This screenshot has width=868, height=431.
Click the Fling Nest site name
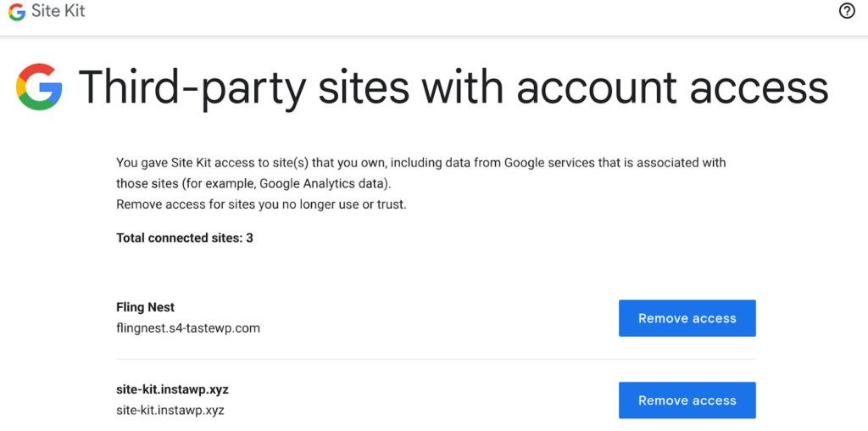coord(146,307)
